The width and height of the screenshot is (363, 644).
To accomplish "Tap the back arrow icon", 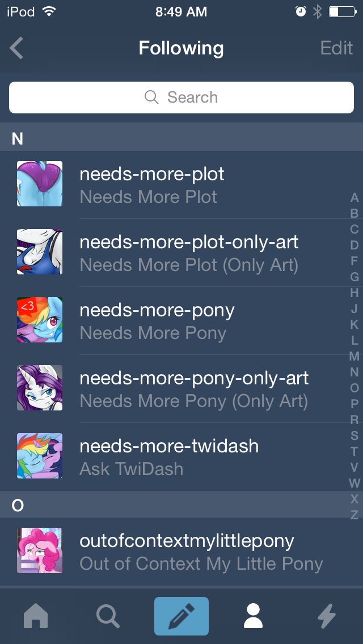I will [x=16, y=48].
